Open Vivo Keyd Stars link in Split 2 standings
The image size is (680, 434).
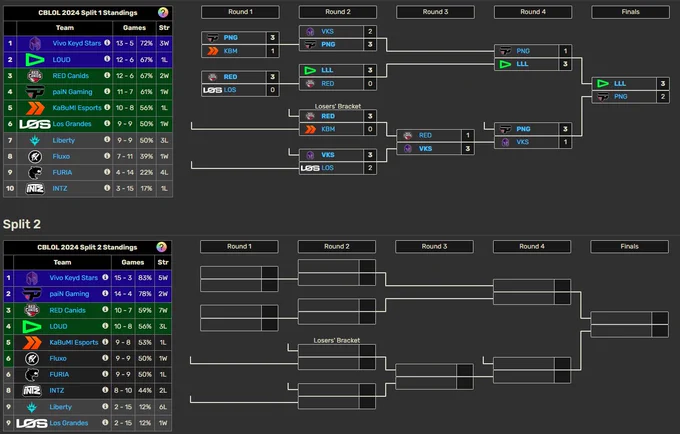(x=74, y=278)
